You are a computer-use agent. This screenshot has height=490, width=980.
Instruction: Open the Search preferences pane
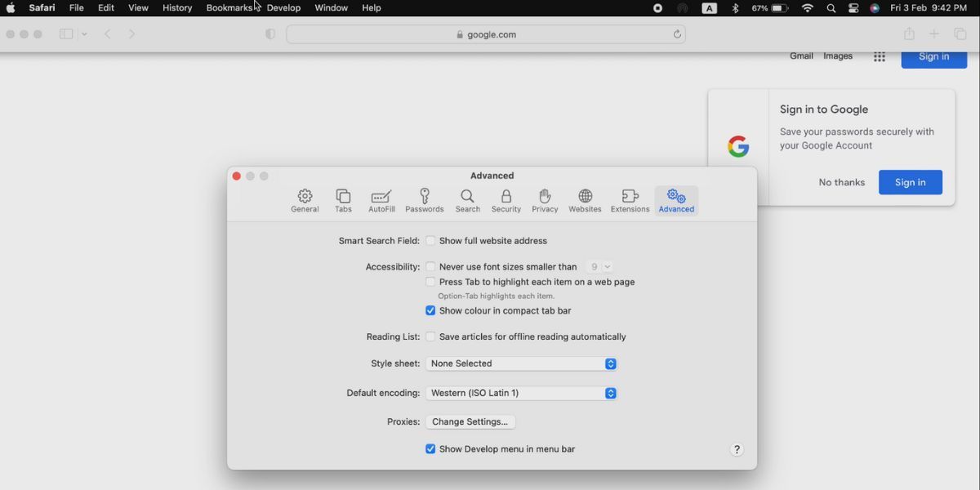pos(467,201)
